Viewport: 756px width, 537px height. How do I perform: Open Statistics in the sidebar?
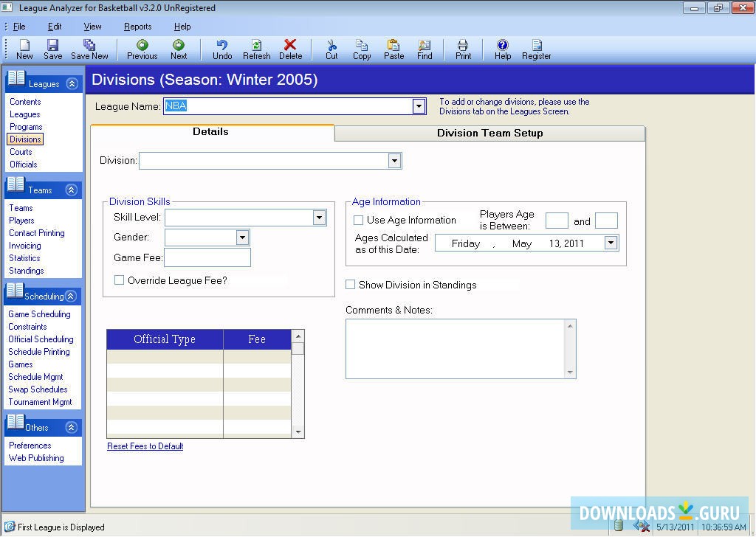point(24,258)
